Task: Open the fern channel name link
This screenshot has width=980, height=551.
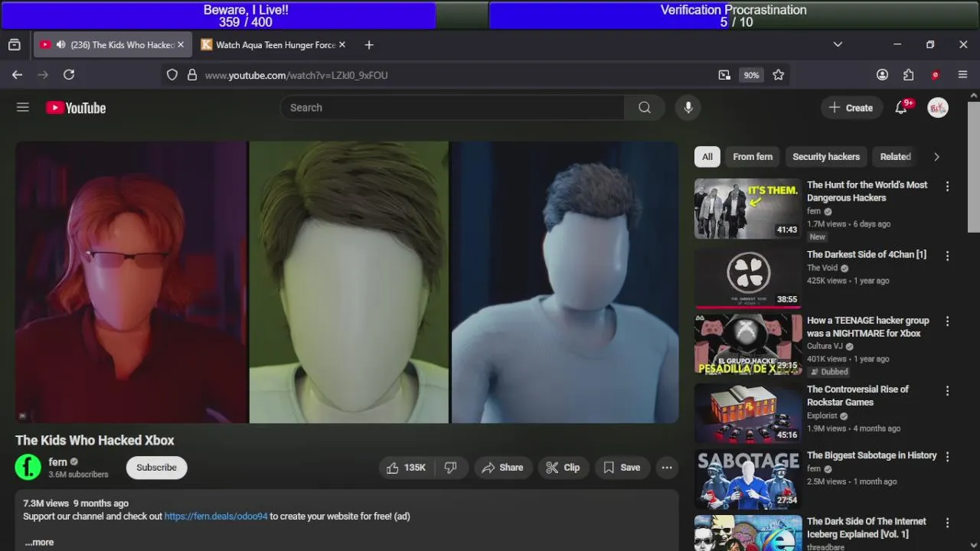Action: pos(58,462)
